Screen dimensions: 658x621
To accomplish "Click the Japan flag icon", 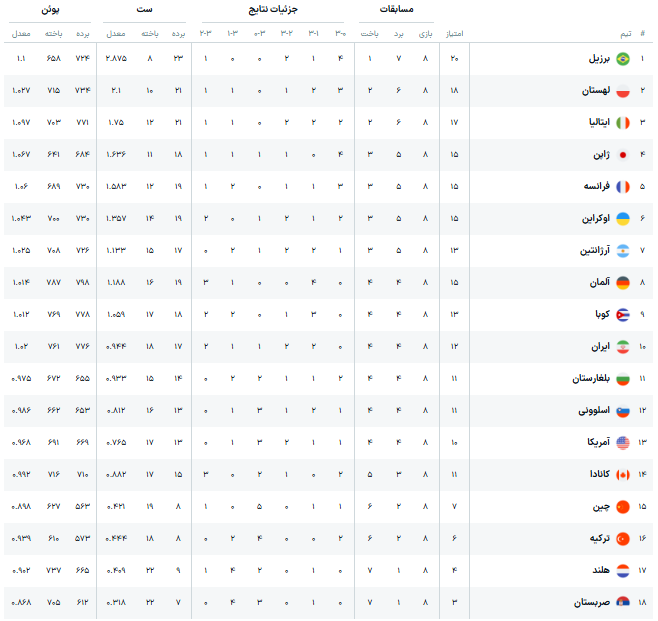I will coord(622,155).
